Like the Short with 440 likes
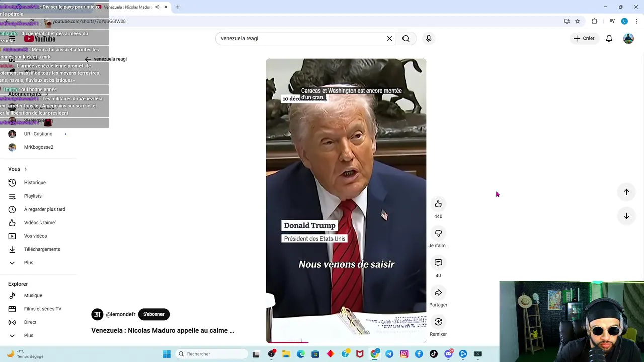Screen dimensions: 644x362 pos(438,204)
